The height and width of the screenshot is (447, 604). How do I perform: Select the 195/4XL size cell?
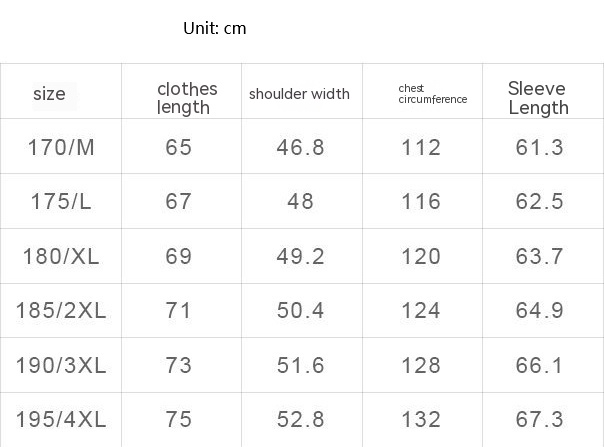pos(61,419)
